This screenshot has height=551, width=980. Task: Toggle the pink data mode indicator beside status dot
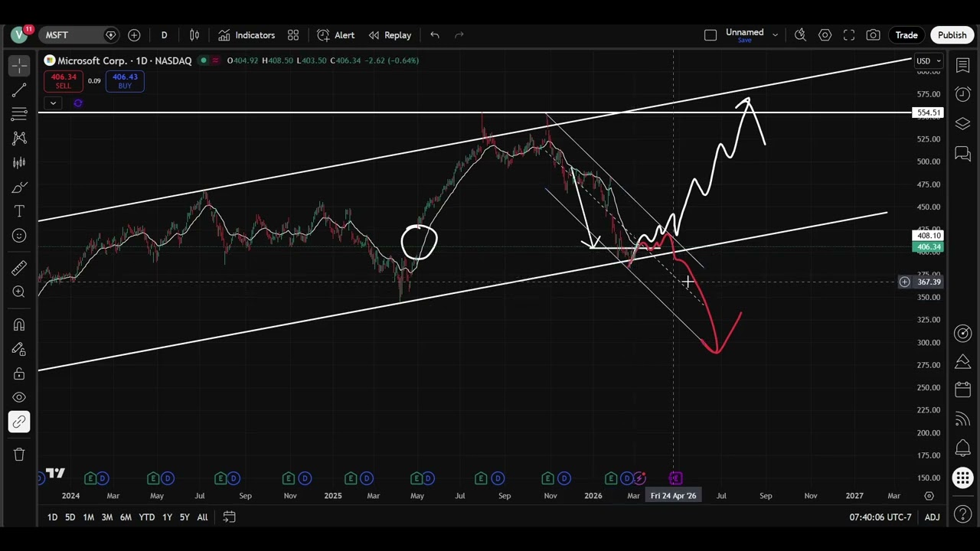[x=215, y=60]
